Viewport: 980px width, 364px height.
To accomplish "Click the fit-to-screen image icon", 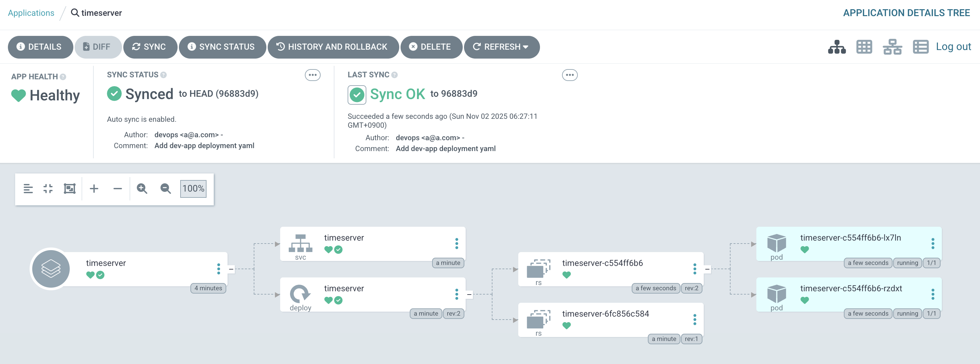I will point(70,189).
